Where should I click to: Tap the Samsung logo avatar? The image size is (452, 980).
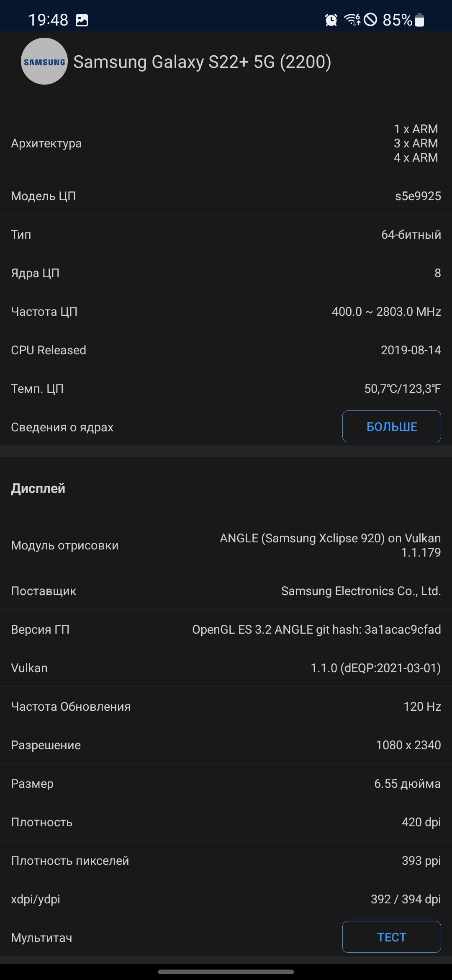44,62
